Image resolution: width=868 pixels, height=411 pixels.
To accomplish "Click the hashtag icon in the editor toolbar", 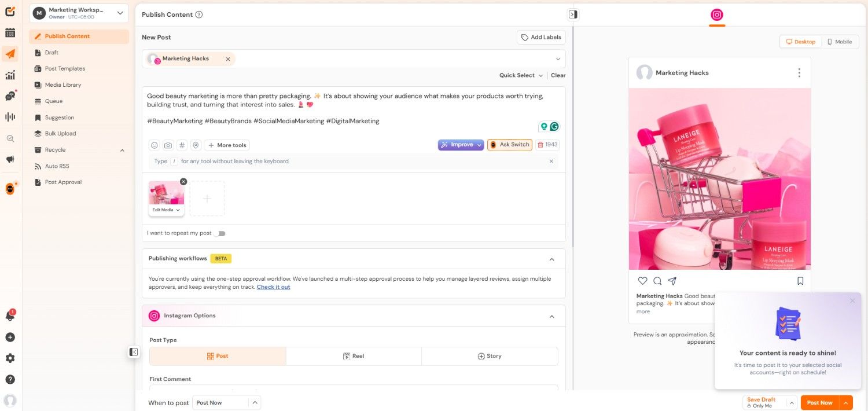I will [x=182, y=145].
